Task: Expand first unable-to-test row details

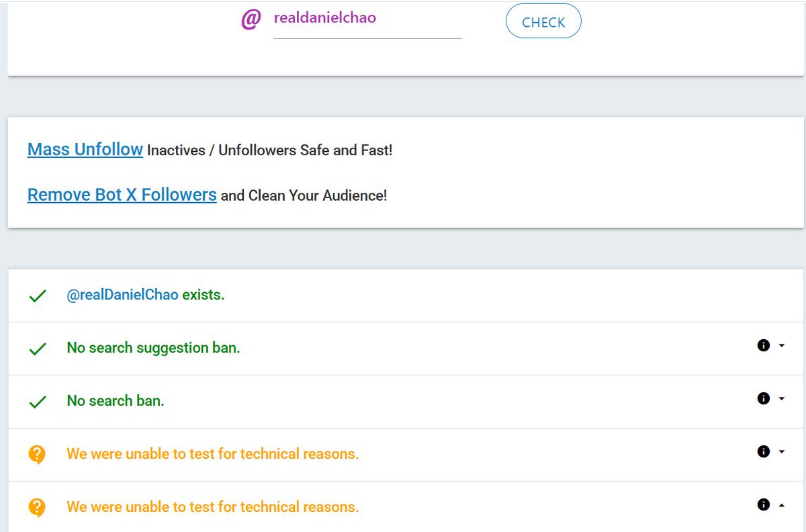Action: pos(781,452)
